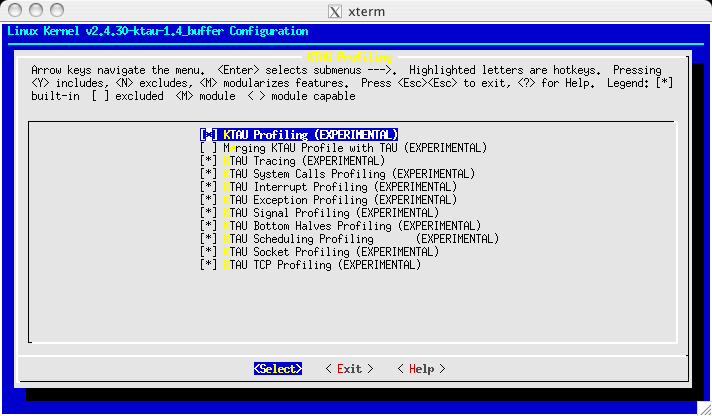Toggle KTAU System Calls Profiling checkbox

pyautogui.click(x=208, y=174)
